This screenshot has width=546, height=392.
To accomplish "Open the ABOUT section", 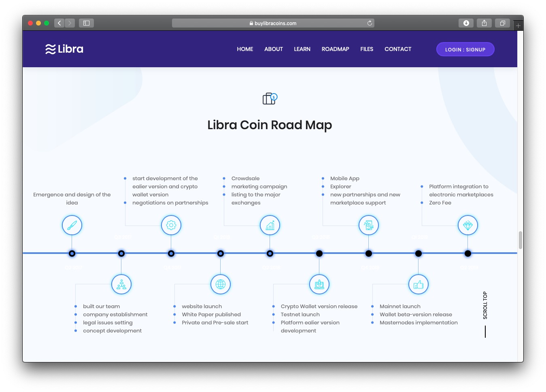I will coord(274,49).
